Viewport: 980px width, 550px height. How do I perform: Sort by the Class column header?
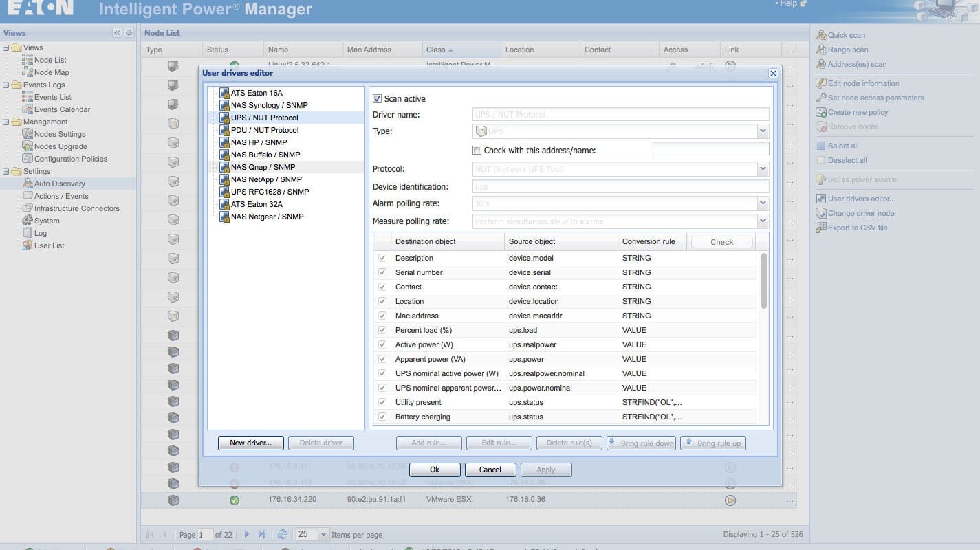pos(461,49)
